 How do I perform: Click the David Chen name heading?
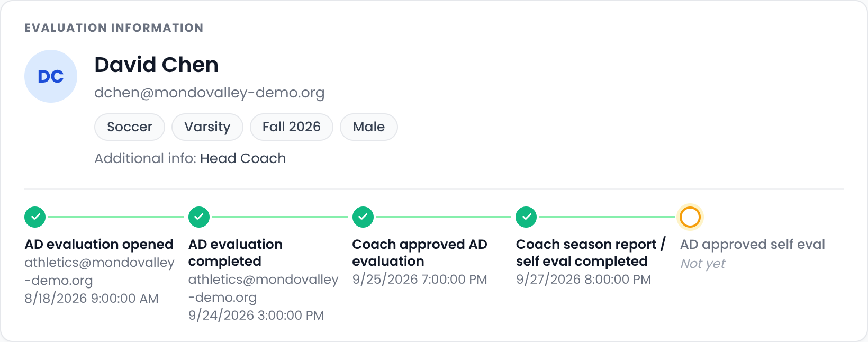tap(157, 65)
